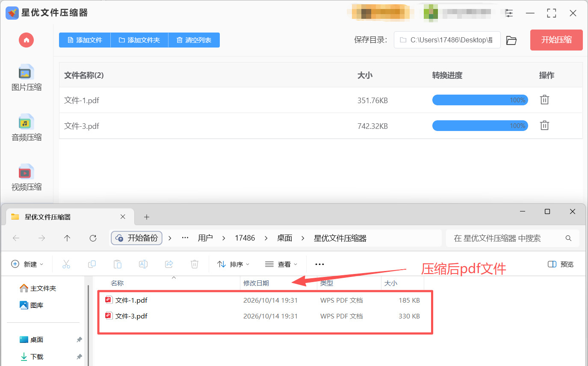Click the Share icon in Explorer toolbar
Viewport: 588px width, 366px height.
(x=169, y=264)
